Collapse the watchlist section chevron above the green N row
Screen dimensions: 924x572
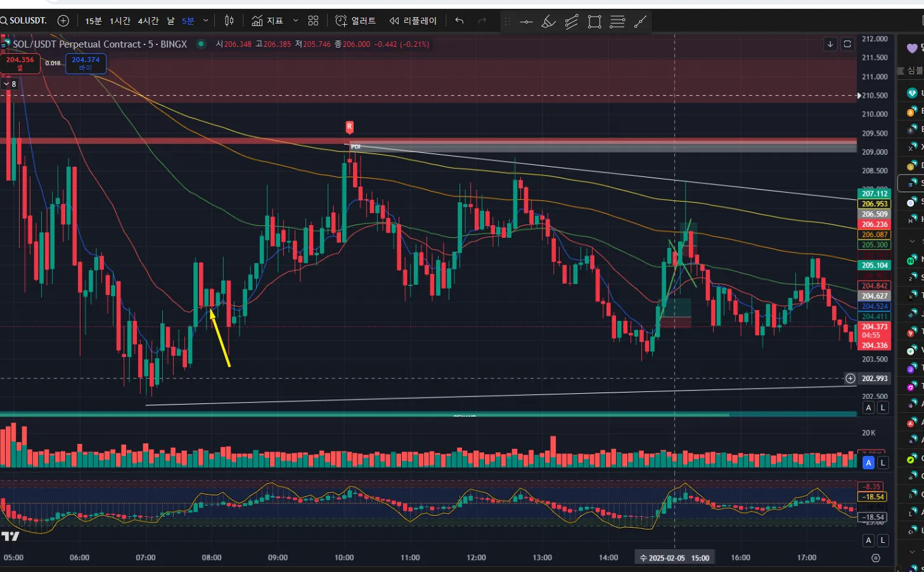912,241
